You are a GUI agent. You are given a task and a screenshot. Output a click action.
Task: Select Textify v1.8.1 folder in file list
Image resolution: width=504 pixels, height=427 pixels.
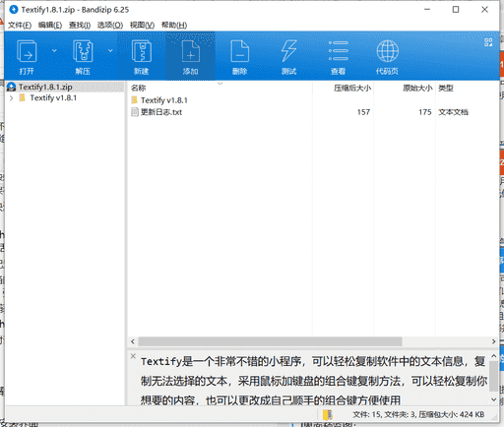tap(164, 100)
